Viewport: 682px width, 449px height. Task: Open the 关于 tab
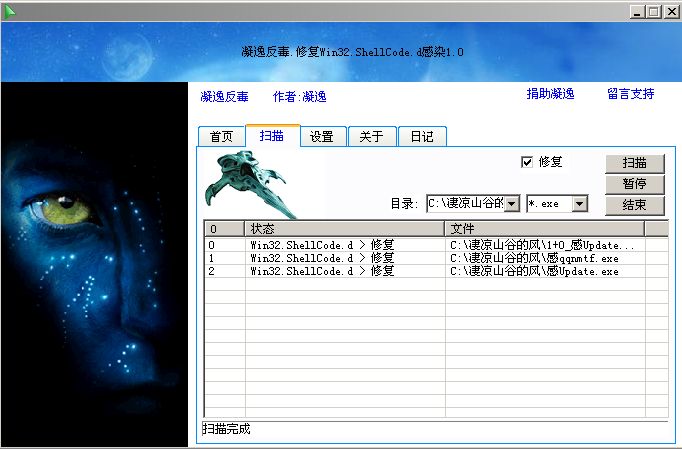point(372,137)
